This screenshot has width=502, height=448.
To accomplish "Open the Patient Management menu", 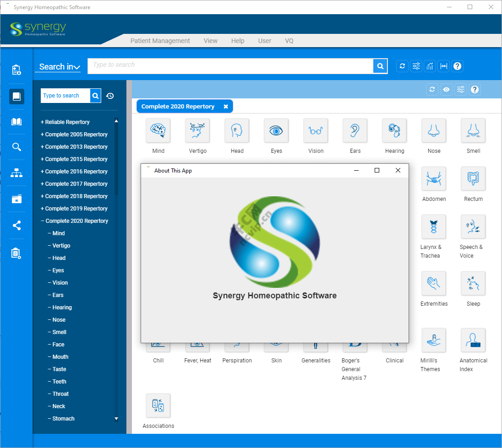I will (160, 41).
